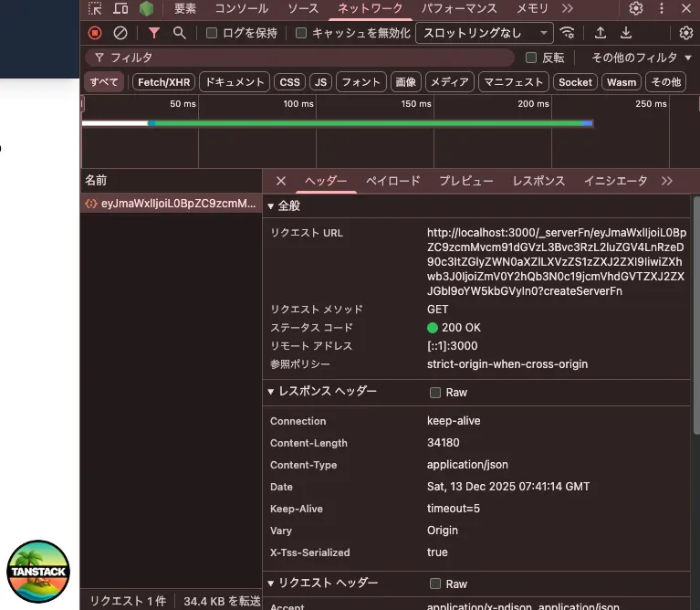Open network search magnifier
The height and width of the screenshot is (610, 700).
(x=179, y=33)
